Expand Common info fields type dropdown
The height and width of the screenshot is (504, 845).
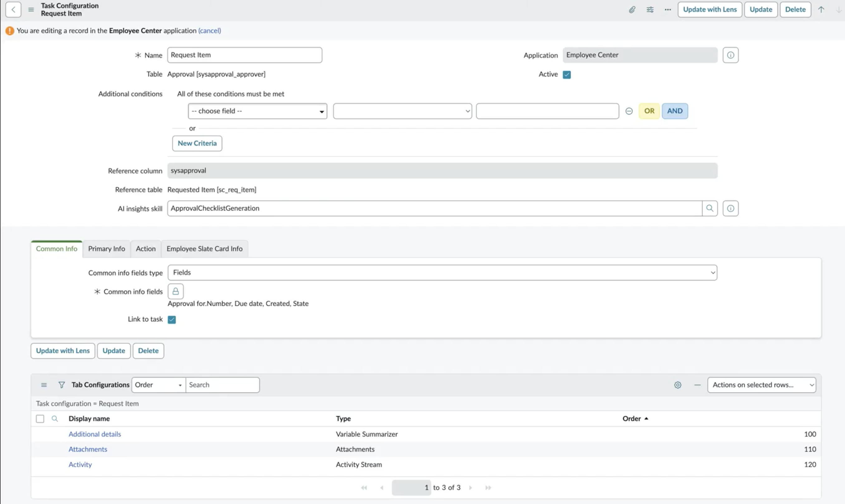442,272
